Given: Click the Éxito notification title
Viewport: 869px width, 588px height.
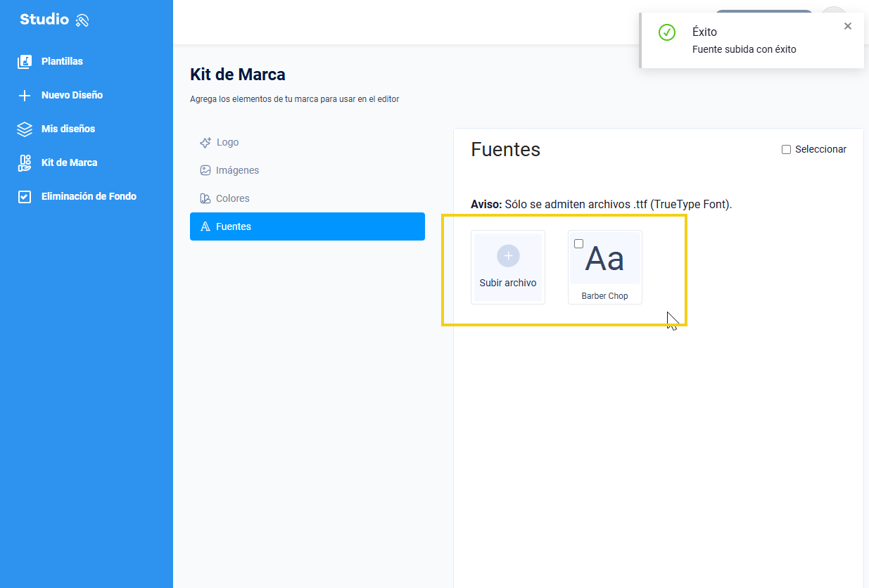Looking at the screenshot, I should click(x=705, y=32).
